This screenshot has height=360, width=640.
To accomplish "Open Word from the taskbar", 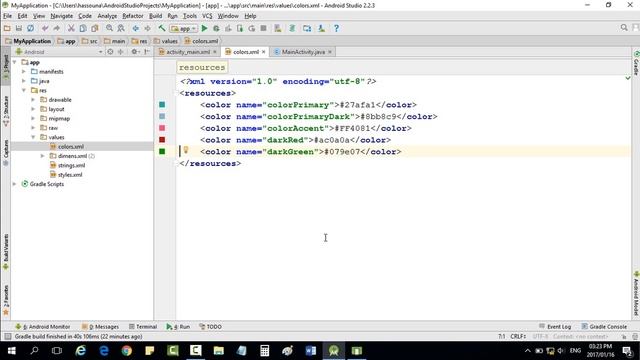I will (x=311, y=351).
